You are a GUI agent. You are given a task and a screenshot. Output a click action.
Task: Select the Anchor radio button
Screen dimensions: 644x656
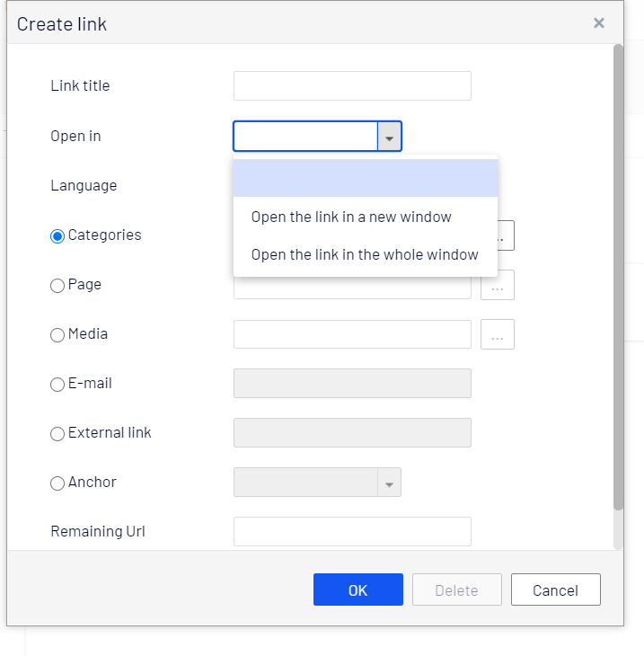pyautogui.click(x=57, y=483)
